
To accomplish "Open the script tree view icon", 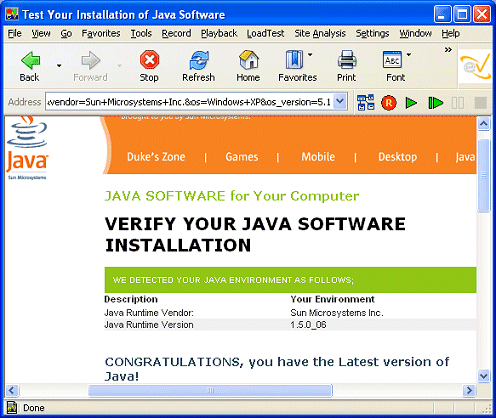I will click(366, 103).
